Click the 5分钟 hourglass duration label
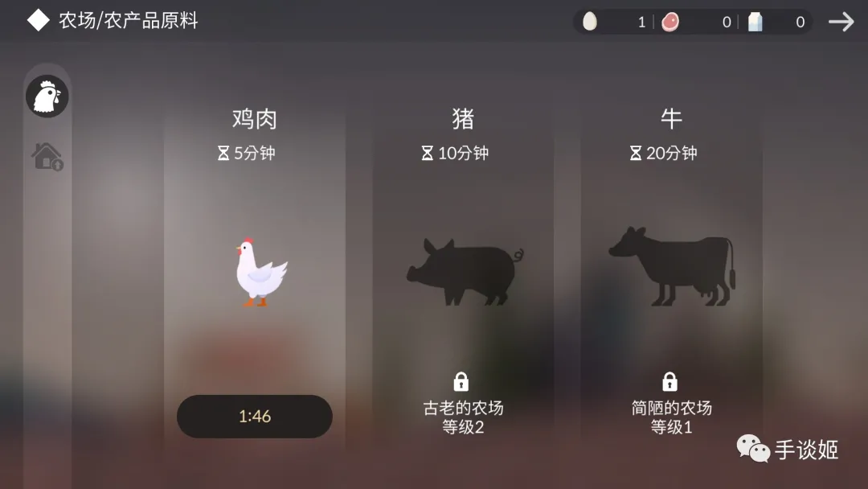This screenshot has height=489, width=868. 247,153
